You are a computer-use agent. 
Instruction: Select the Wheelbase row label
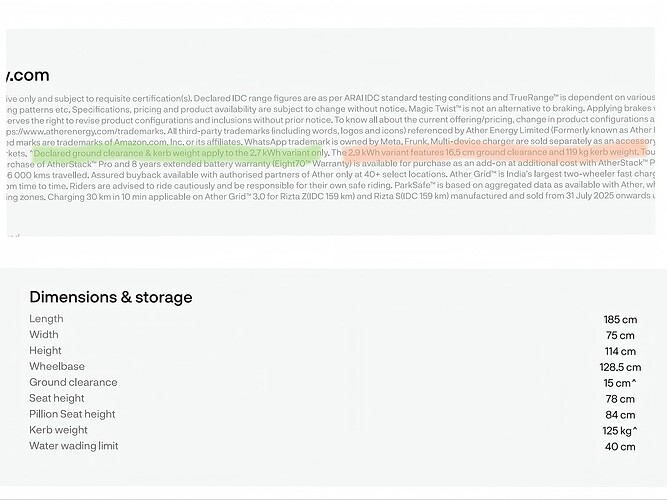click(x=57, y=367)
